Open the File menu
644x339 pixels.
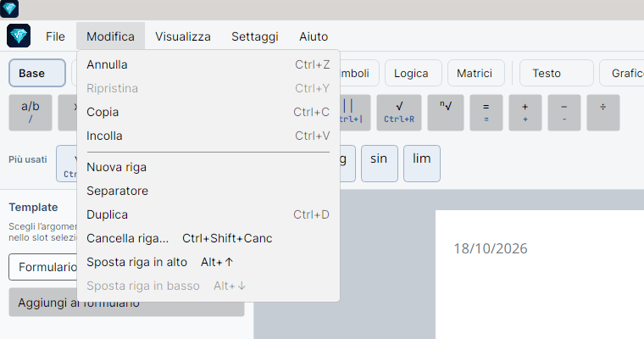(x=55, y=36)
